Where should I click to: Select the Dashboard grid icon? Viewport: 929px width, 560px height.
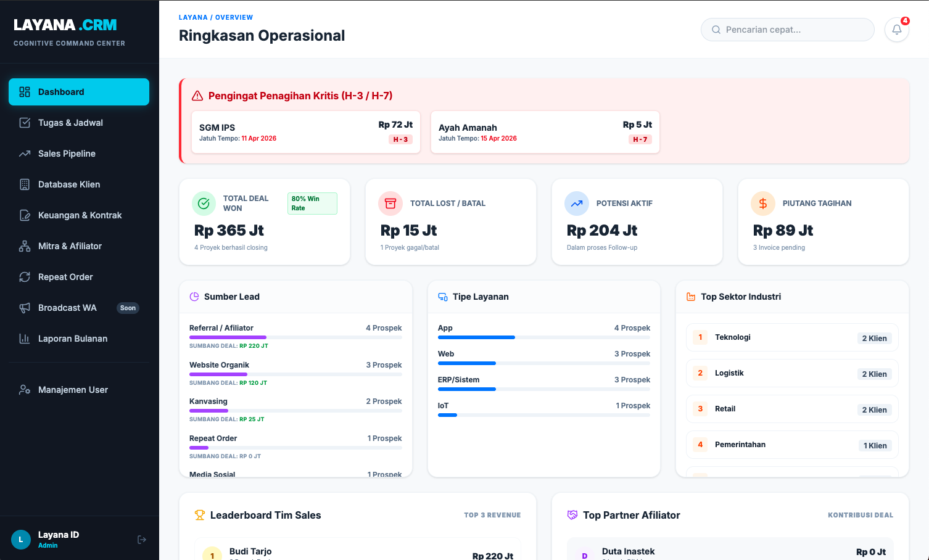coord(24,91)
